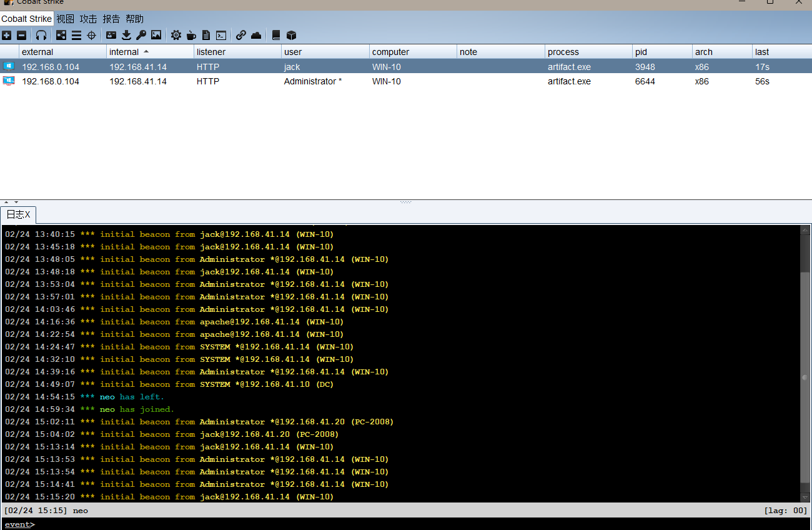Viewport: 812px width, 530px height.
Task: Click the 'neo has joined.' log line
Action: click(x=90, y=409)
